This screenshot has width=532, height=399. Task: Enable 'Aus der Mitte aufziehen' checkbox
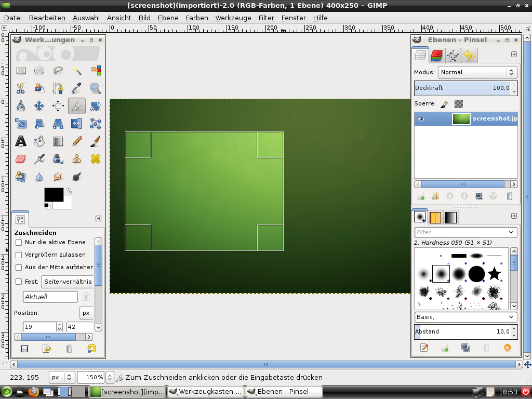tap(19, 268)
